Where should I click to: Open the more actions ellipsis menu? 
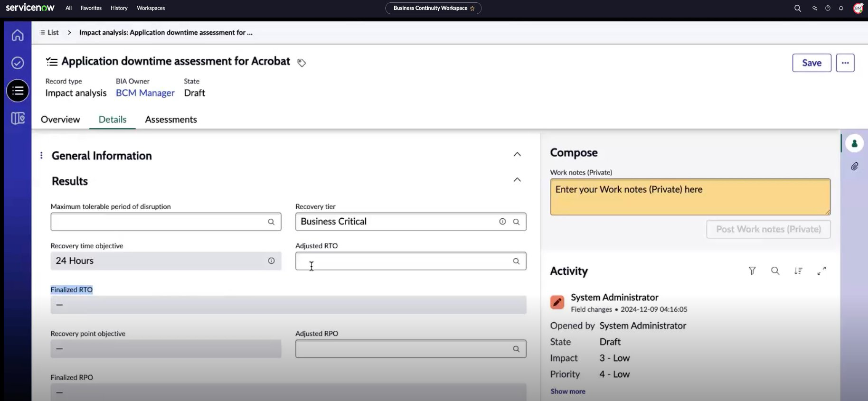point(845,63)
